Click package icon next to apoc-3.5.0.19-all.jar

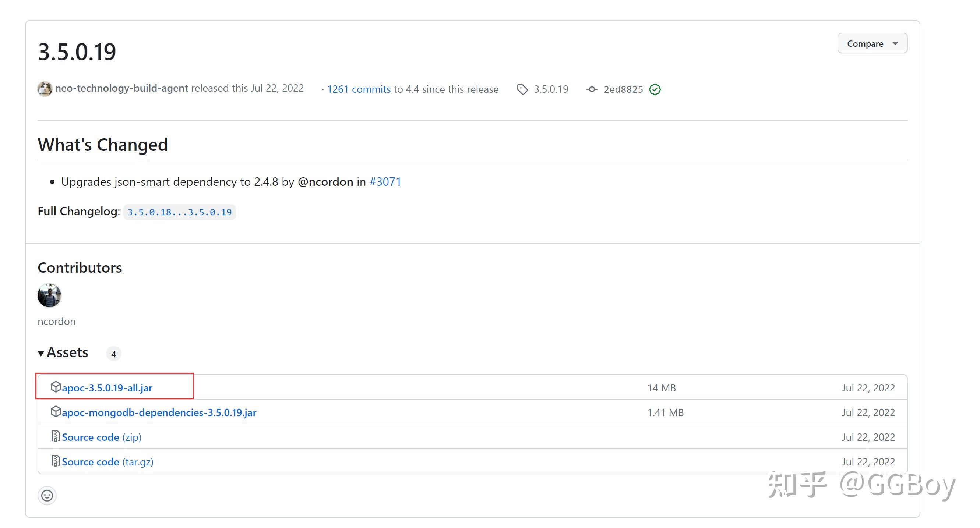point(56,387)
